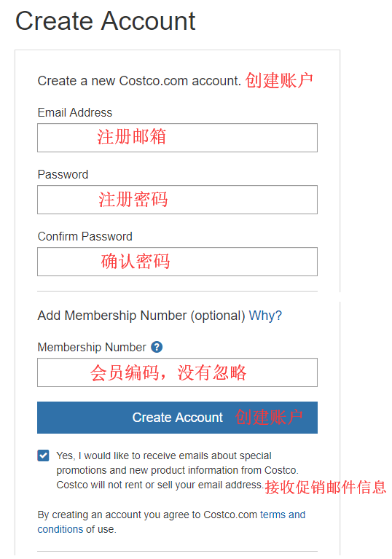Click into the Membership Number text box
The height and width of the screenshot is (559, 392).
(x=177, y=372)
